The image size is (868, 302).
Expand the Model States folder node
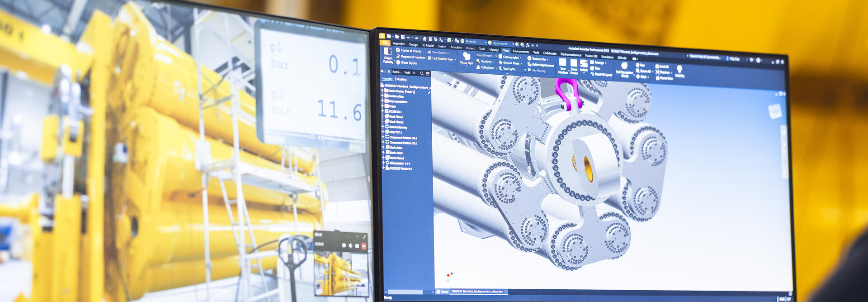pos(383,91)
